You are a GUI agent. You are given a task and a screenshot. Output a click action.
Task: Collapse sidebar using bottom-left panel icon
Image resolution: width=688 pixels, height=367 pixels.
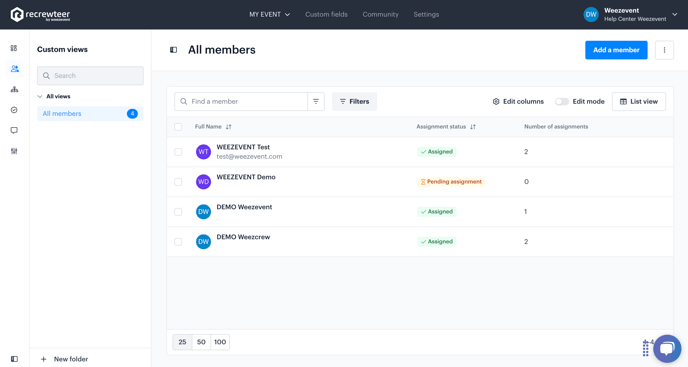(14, 359)
